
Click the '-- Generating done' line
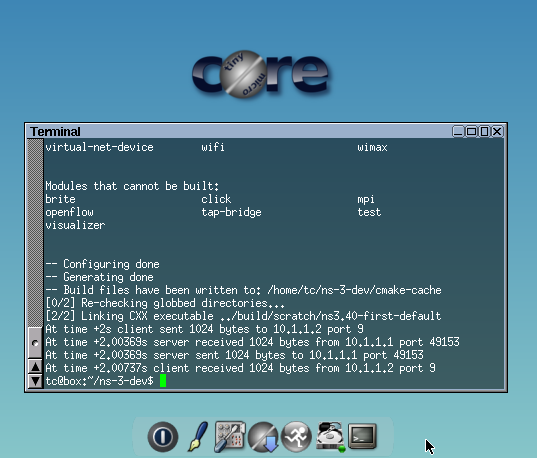coord(99,277)
